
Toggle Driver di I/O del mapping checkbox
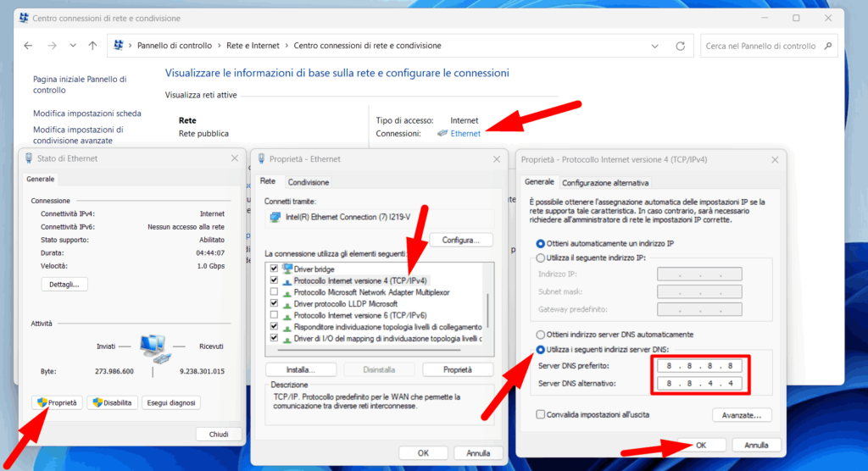[x=274, y=338]
